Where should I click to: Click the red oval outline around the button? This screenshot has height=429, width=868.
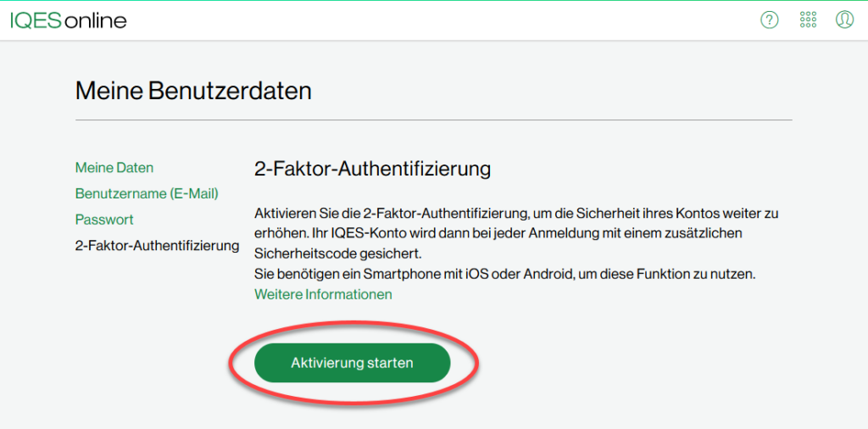click(229, 363)
